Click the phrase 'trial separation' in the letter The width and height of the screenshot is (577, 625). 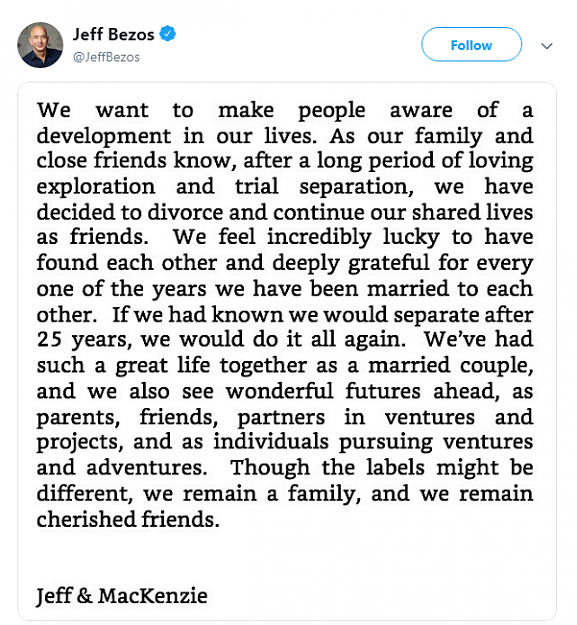[x=324, y=187]
